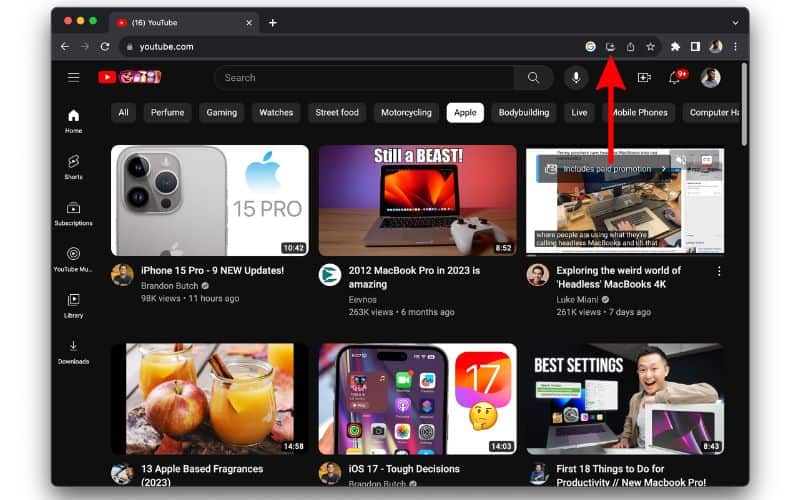Click the Create video camera icon
This screenshot has height=500, width=800.
[644, 77]
